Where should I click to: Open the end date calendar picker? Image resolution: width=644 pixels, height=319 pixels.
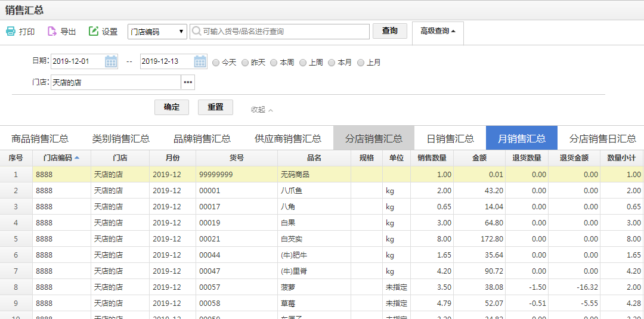200,61
